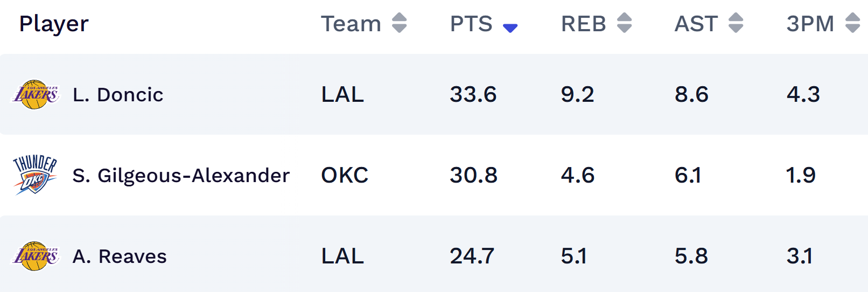Sort table by REB header text
Screen dimensions: 868x292
point(583,24)
